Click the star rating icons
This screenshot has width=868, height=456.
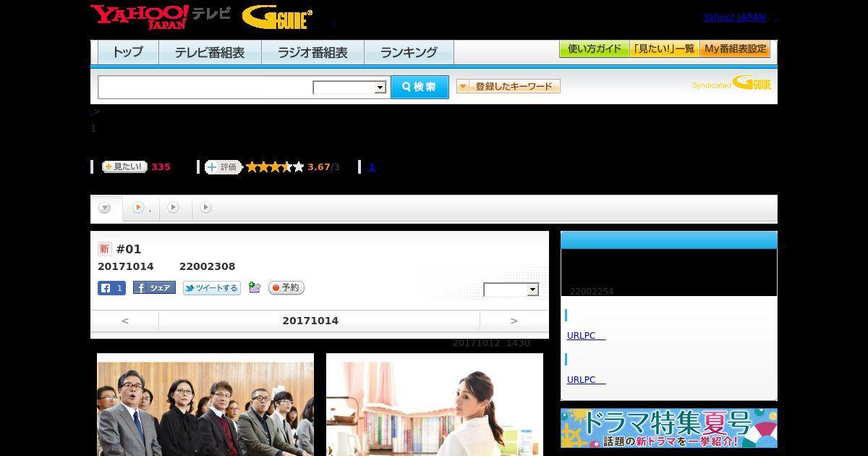[275, 167]
